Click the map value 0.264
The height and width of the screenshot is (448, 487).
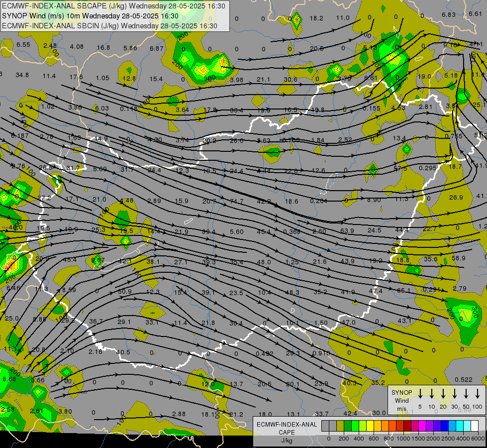319,201
